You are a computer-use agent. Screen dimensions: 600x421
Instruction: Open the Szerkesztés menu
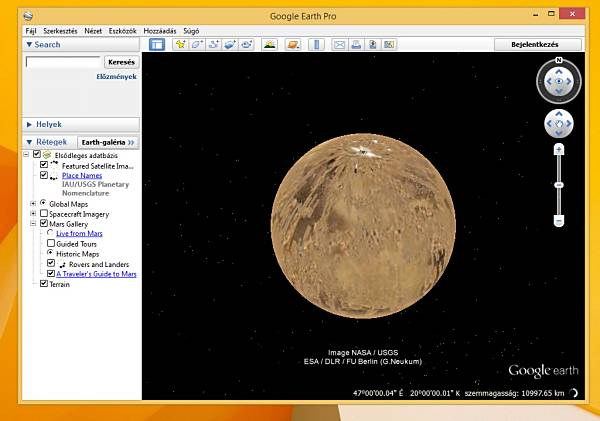(x=60, y=31)
